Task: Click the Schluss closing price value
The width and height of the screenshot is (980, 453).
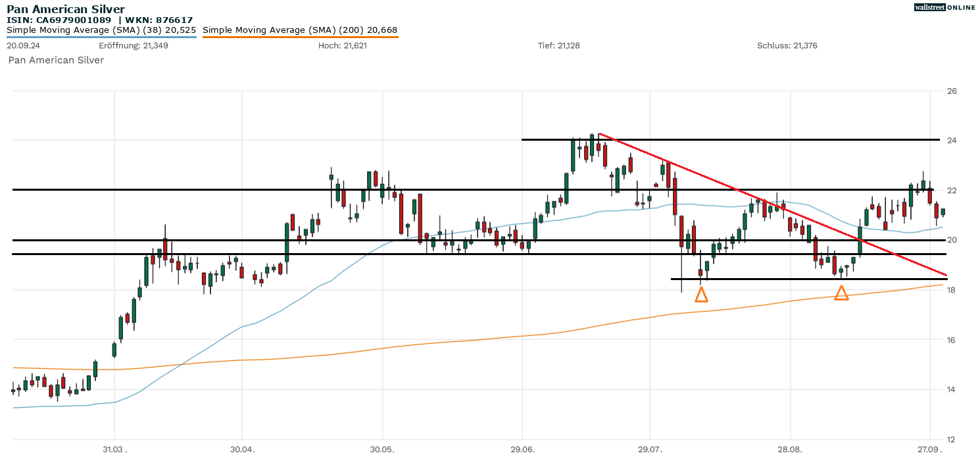Action: [805, 45]
